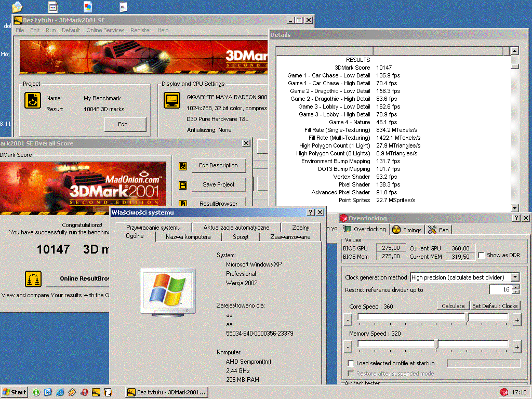Screen dimensions: 532x399
Task: Open the folder icon on the desktop
Action: click(17, 6)
